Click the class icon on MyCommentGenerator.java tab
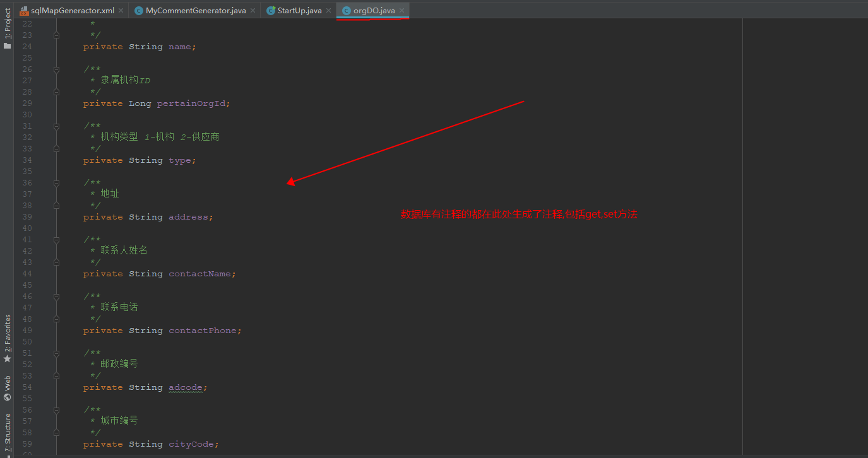The width and height of the screenshot is (868, 458). click(x=138, y=10)
